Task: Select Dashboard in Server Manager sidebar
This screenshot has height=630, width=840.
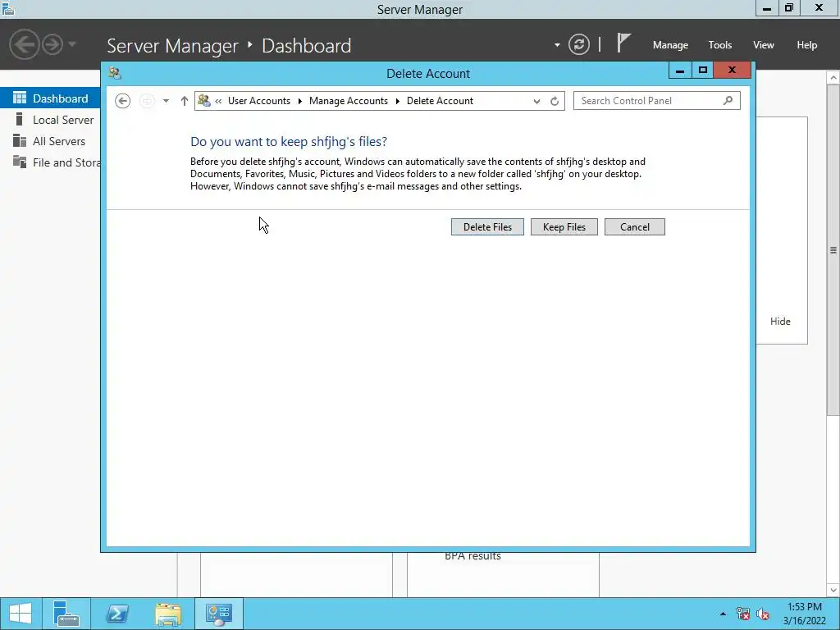Action: 50,98
